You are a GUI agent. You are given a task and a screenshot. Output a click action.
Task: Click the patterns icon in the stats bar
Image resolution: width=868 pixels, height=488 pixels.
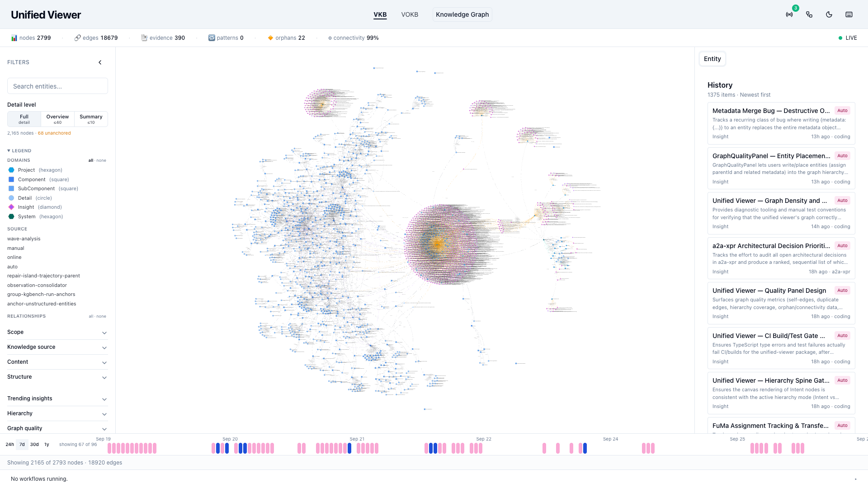pos(212,38)
